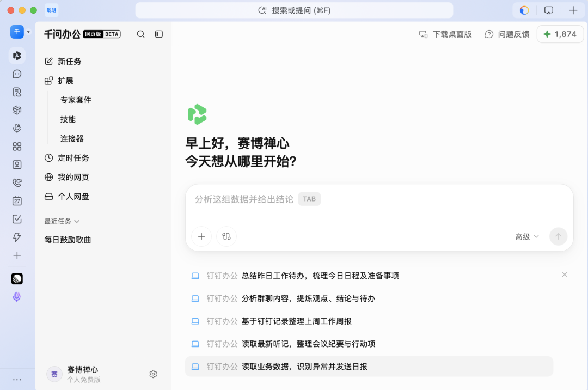
Task: Click the cube-shaped icon in left rail
Action: tap(17, 110)
